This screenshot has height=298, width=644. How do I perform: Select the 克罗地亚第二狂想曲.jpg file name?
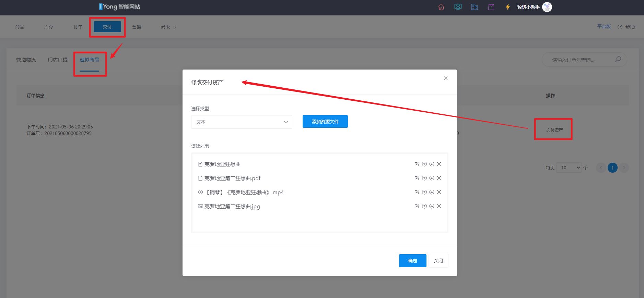coord(232,206)
